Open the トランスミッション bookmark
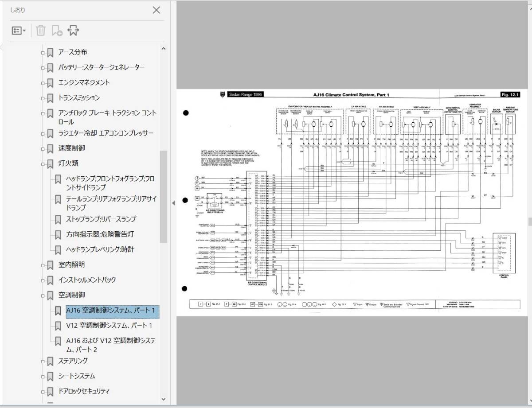Screen dimensions: 532x408 79,97
